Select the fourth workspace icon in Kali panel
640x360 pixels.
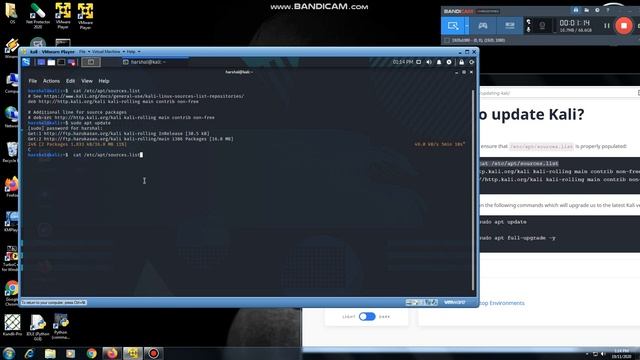72,62
